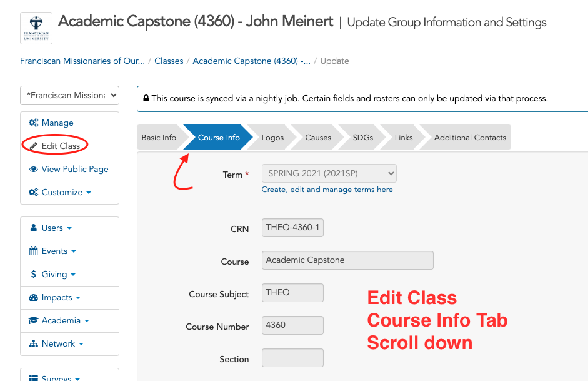Expand the Giving menu caret
The width and height of the screenshot is (588, 381).
coord(73,275)
